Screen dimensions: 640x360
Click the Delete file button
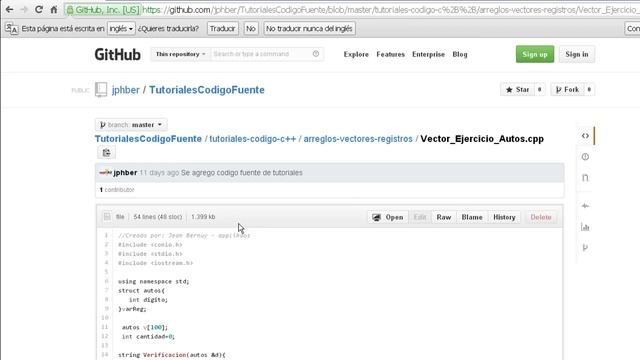coord(541,217)
